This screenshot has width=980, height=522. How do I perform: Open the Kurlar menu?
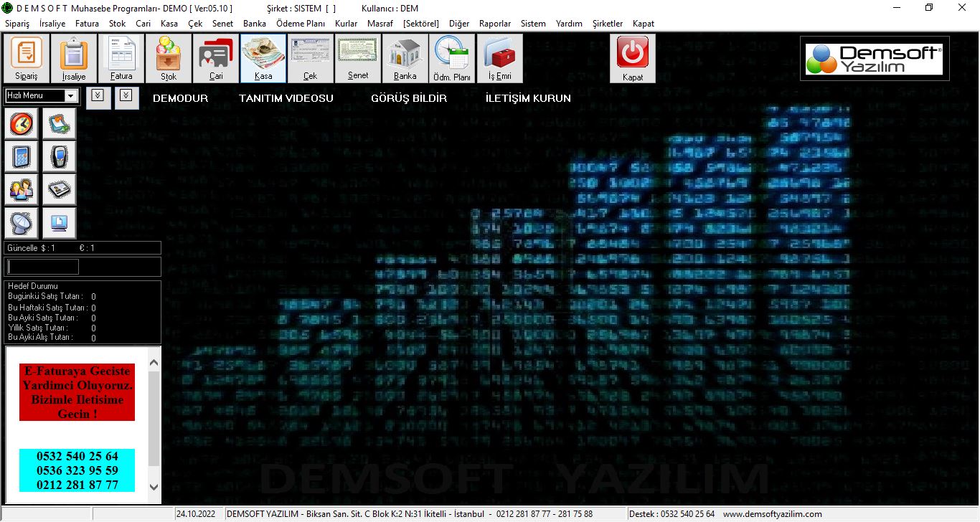point(346,24)
